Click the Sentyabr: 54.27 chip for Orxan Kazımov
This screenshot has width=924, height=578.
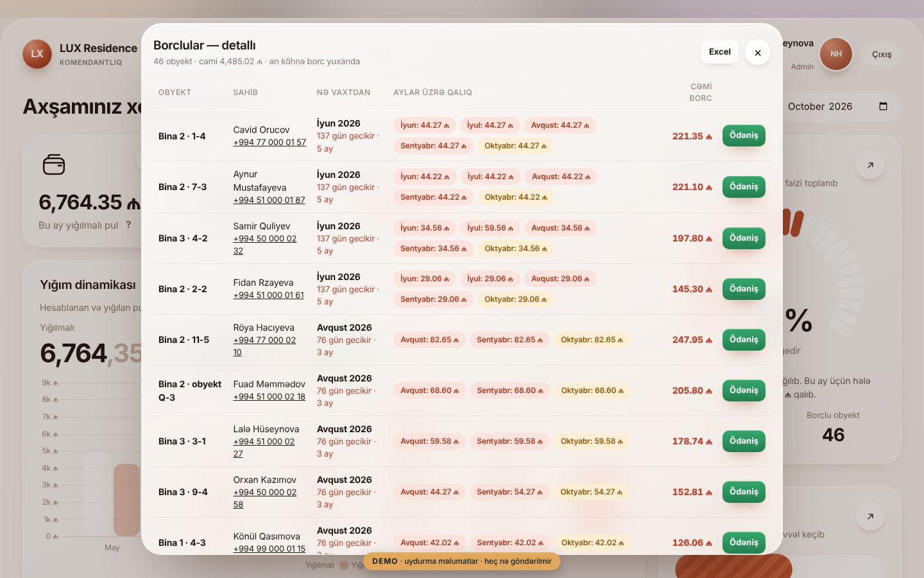tap(509, 492)
